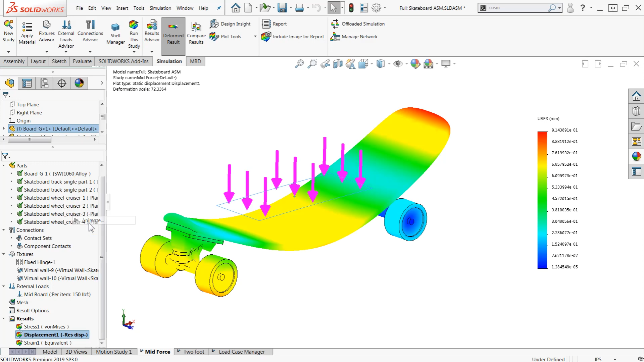Screen dimensions: 644x362
Task: Unpin the menu bar pushpin
Action: coord(218,8)
